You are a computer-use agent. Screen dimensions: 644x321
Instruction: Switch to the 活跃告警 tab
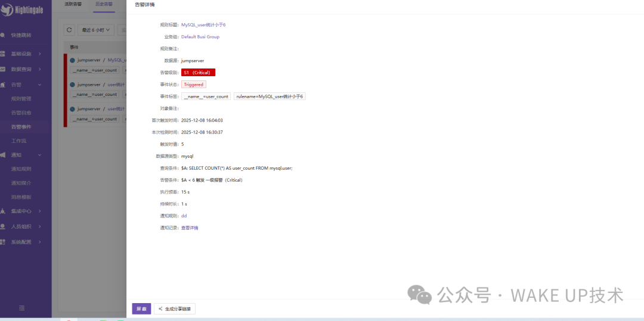pos(73,4)
